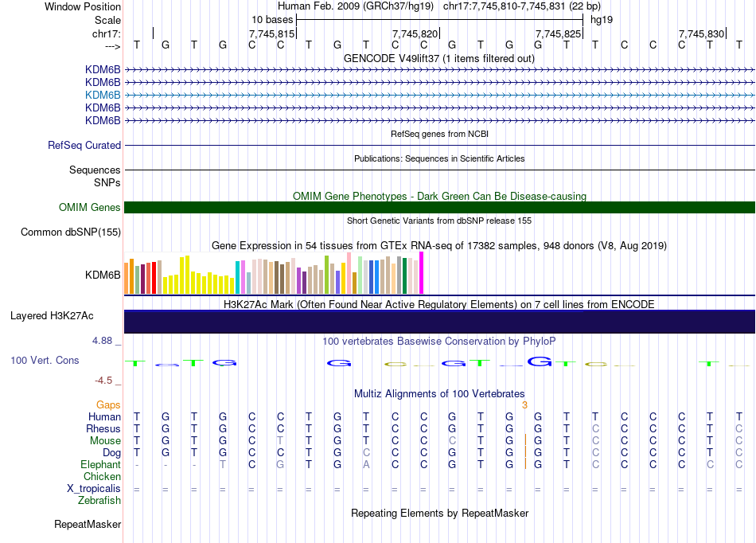Click the magenta bar in the GTEx chart
The image size is (756, 543).
(421, 273)
